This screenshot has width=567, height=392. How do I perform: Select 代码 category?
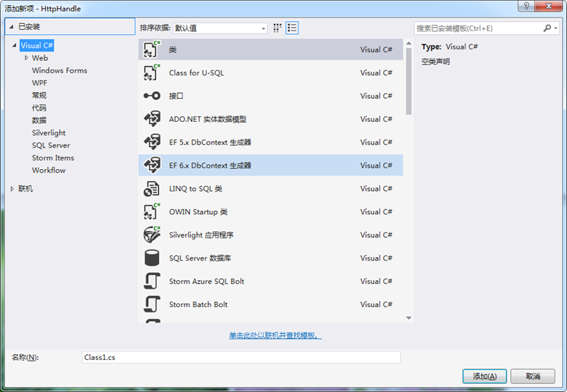pyautogui.click(x=39, y=107)
